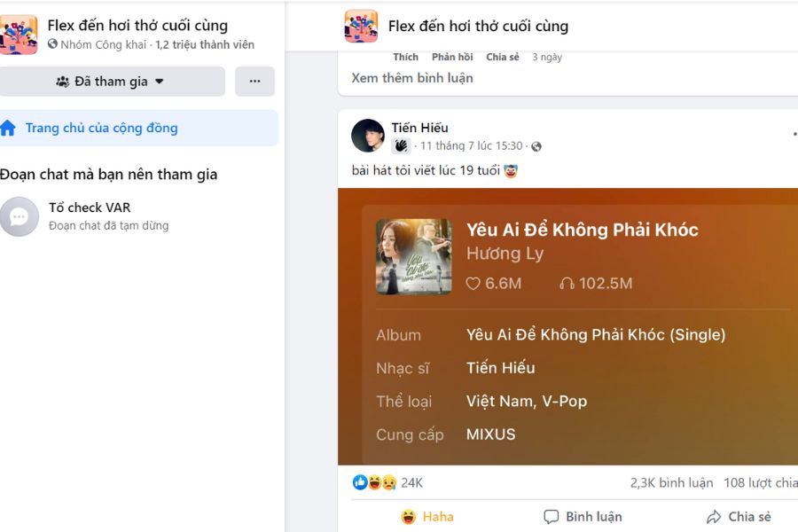Click the group avatar in the top header
The image size is (798, 532).
361,26
